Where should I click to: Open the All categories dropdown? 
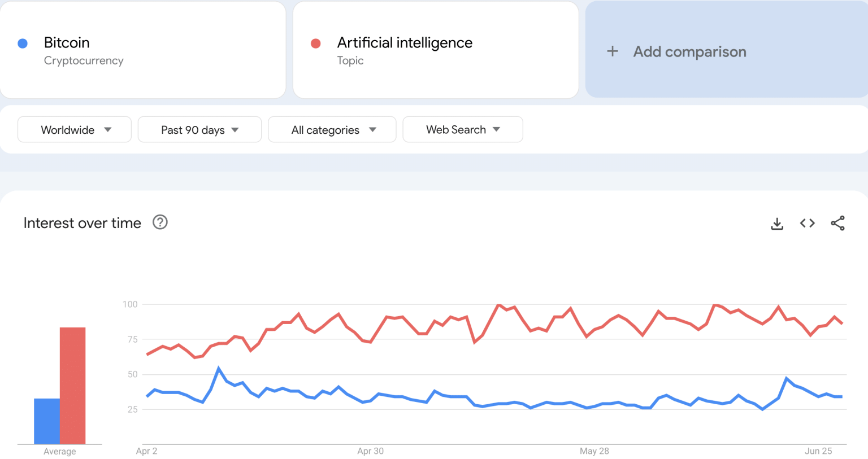pos(332,129)
